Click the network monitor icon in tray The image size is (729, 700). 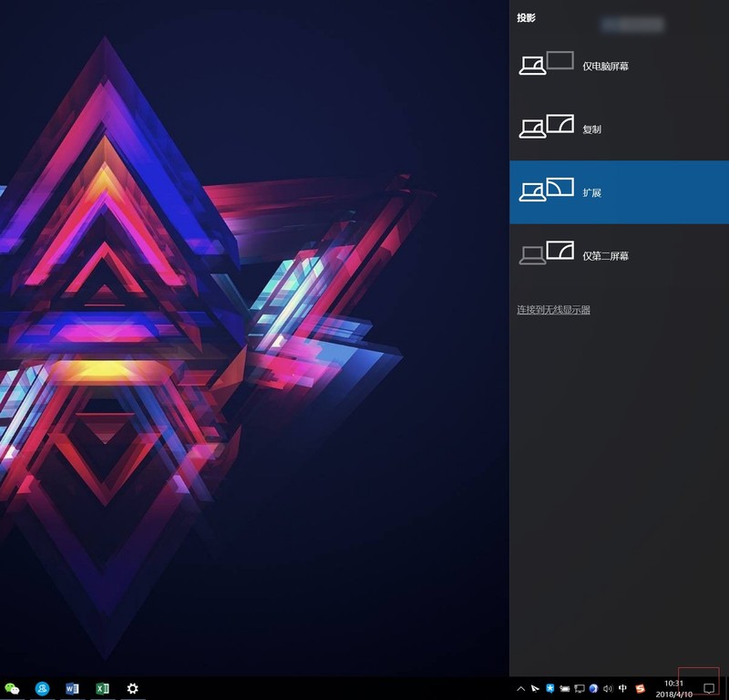coord(579,688)
